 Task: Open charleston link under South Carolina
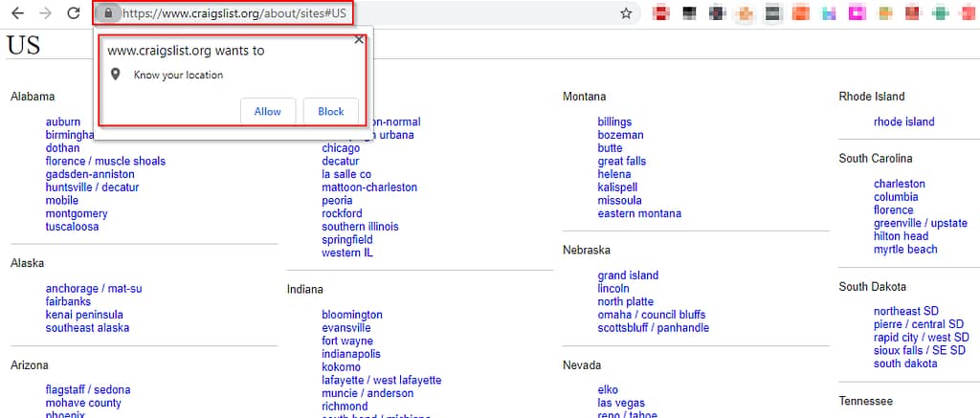[900, 184]
